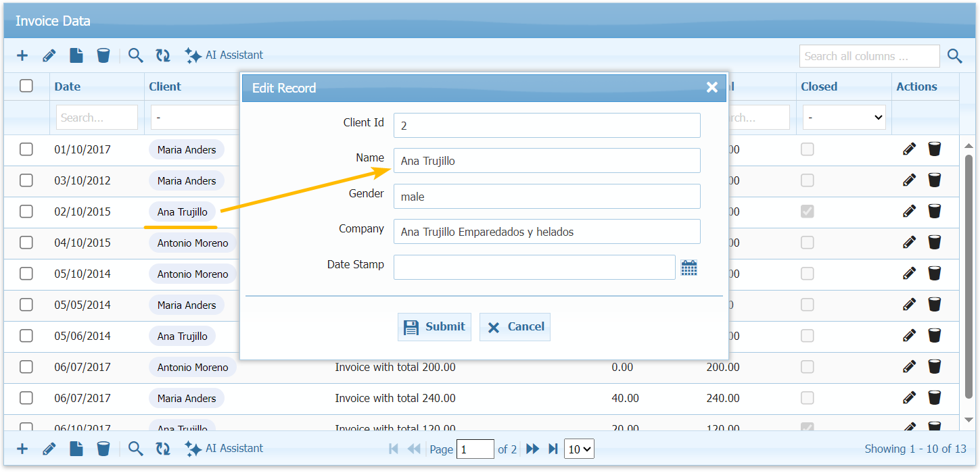980x473 pixels.
Task: Jump to last page in pager
Action: (x=553, y=449)
